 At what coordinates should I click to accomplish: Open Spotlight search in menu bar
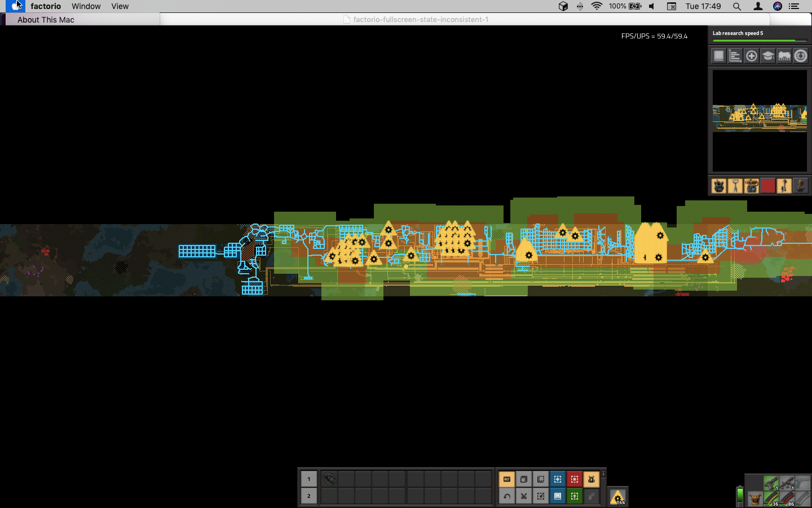pyautogui.click(x=737, y=6)
